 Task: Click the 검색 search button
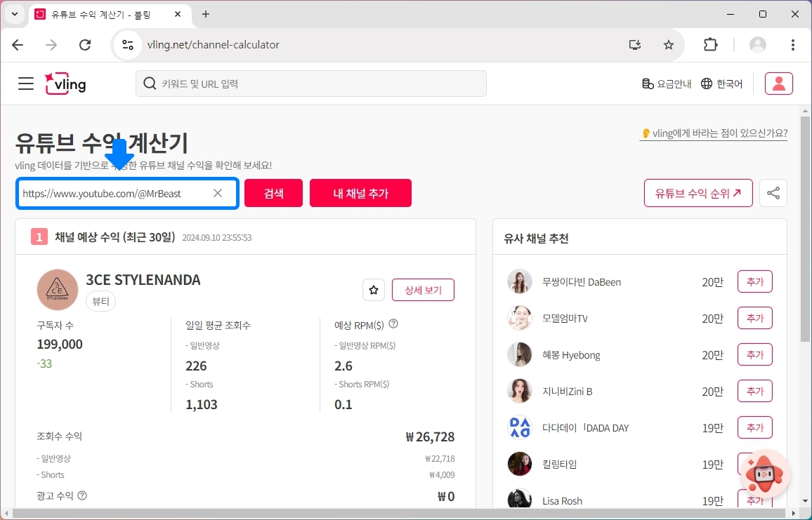(x=273, y=193)
